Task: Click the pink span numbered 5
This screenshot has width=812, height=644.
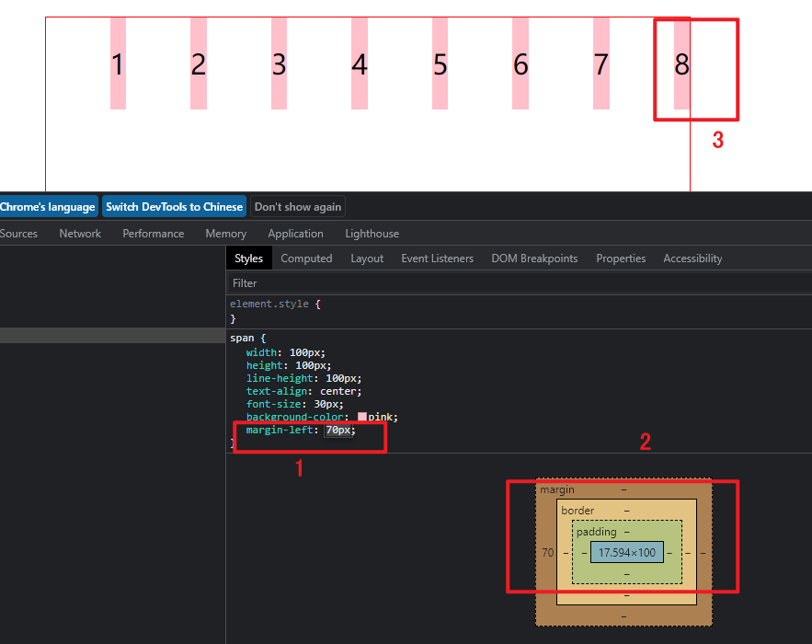Action: 440,63
